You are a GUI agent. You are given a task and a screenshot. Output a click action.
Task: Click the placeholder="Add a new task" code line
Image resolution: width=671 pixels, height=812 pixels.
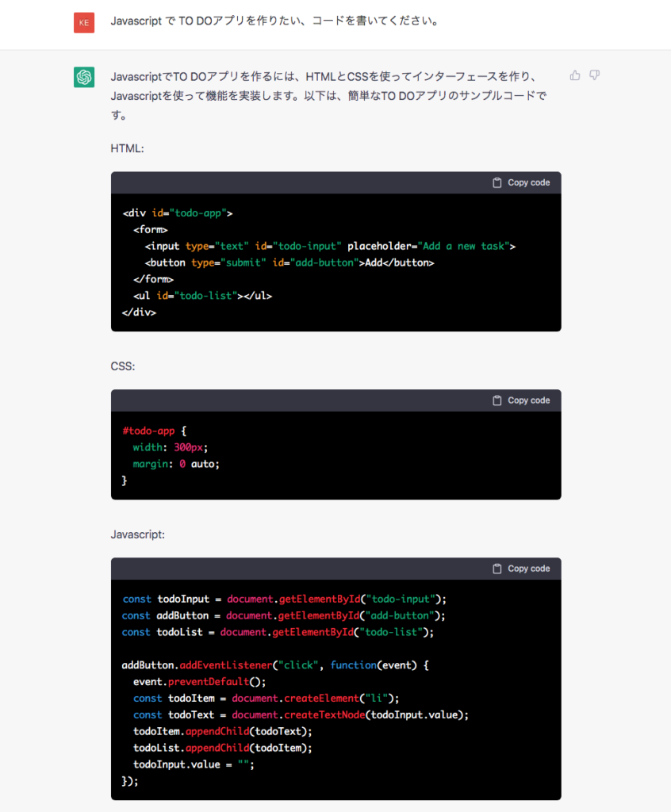330,246
